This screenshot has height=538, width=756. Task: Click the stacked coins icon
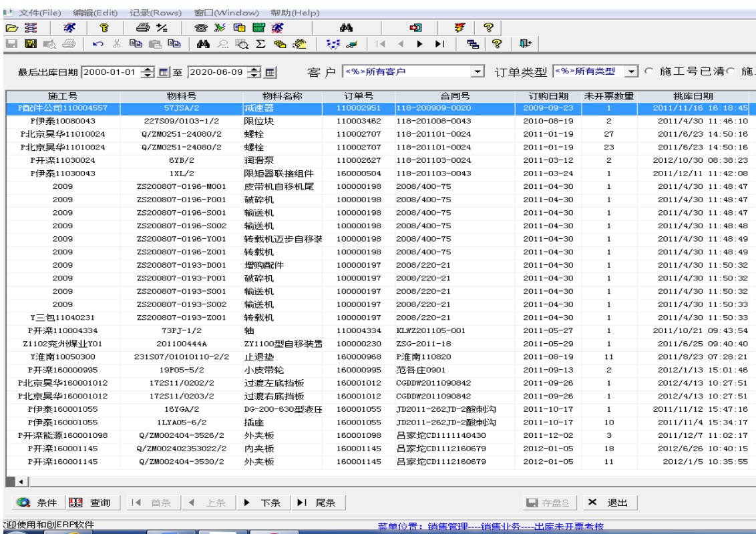(280, 44)
